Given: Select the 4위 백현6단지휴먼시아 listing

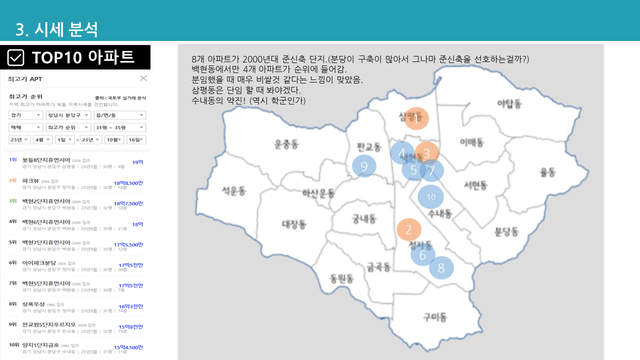Looking at the screenshot, I should pyautogui.click(x=76, y=224).
